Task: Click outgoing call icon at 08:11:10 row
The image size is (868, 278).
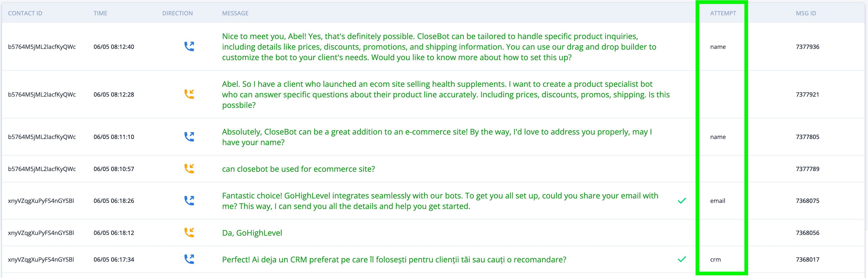Action: 189,137
